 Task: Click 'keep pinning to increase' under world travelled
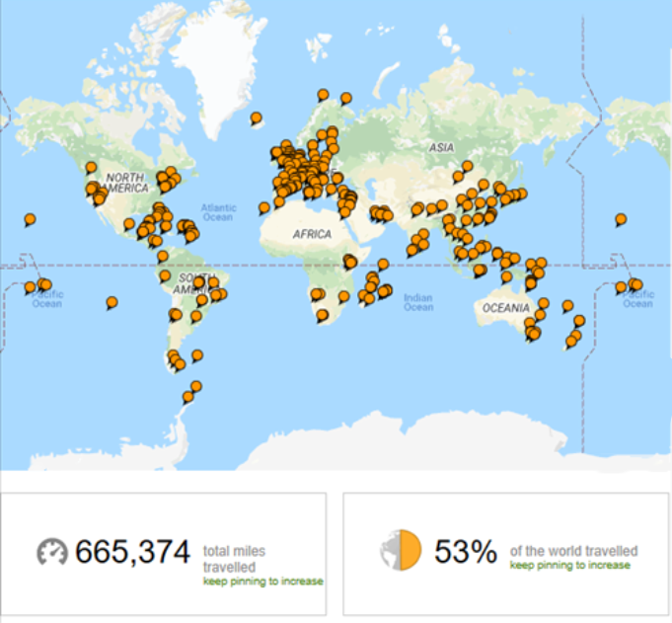568,566
